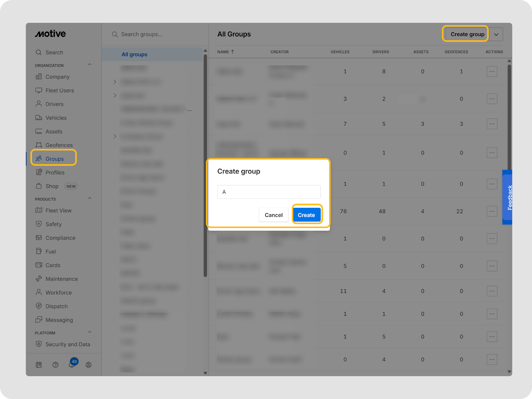Click the "76" vehicles cell
Viewport: 532px width, 399px height.
(x=343, y=211)
